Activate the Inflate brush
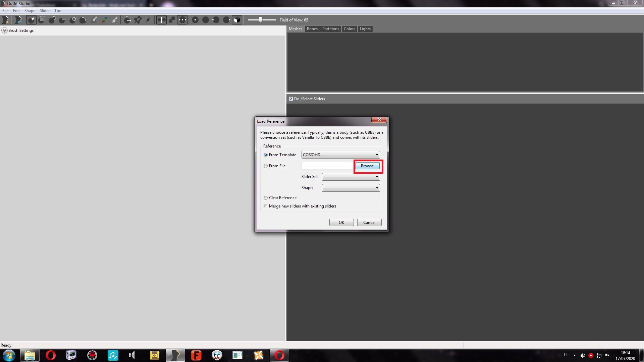 (52, 20)
